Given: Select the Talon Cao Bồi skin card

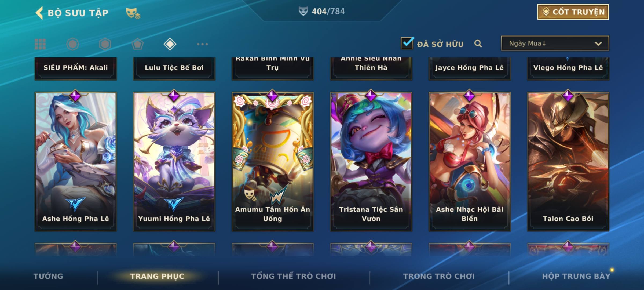Looking at the screenshot, I should 568,162.
